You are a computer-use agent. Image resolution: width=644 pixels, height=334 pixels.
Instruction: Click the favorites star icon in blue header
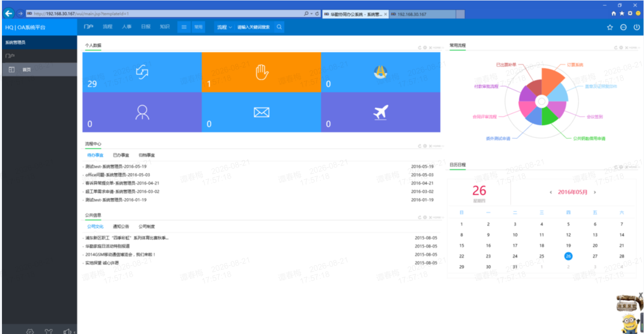(x=610, y=27)
